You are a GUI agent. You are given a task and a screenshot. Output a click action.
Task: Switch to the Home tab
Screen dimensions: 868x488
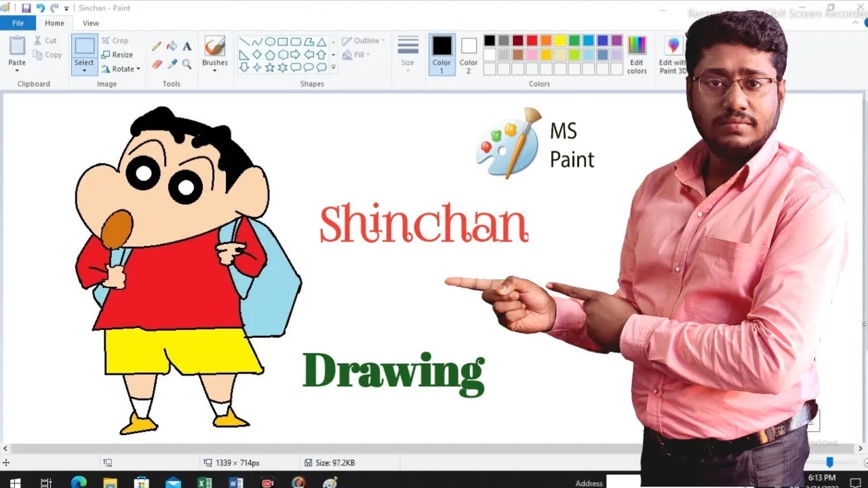[x=54, y=23]
